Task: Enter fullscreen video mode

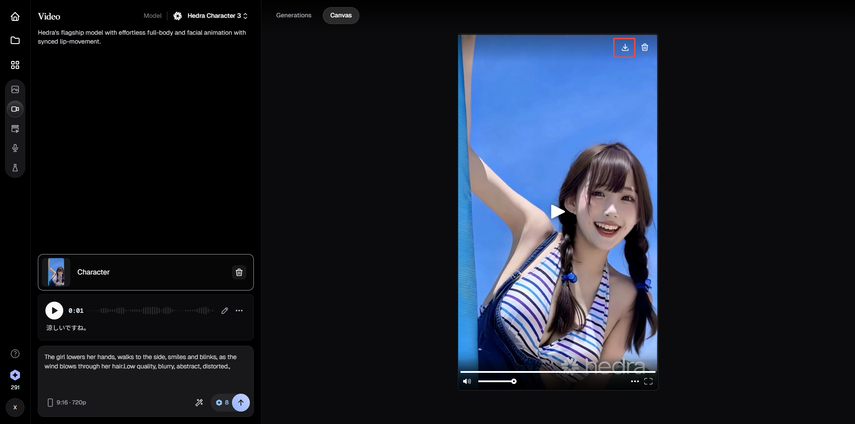Action: click(648, 381)
